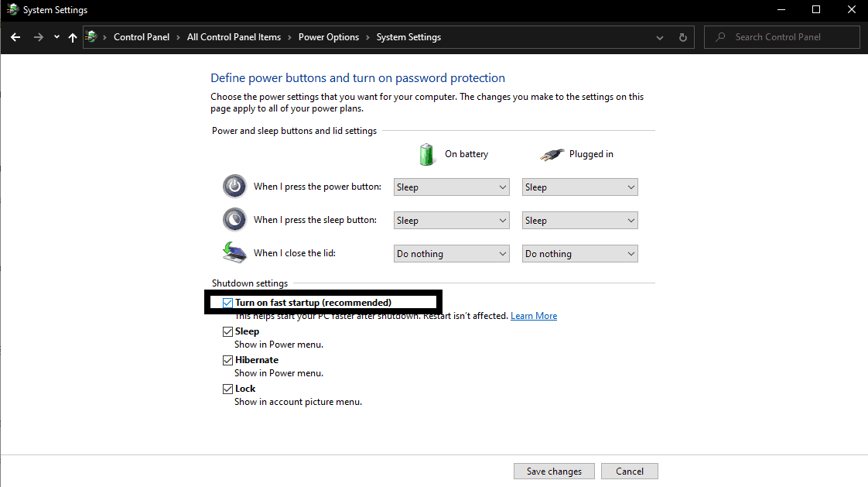Uncheck the Lock option

tap(228, 388)
